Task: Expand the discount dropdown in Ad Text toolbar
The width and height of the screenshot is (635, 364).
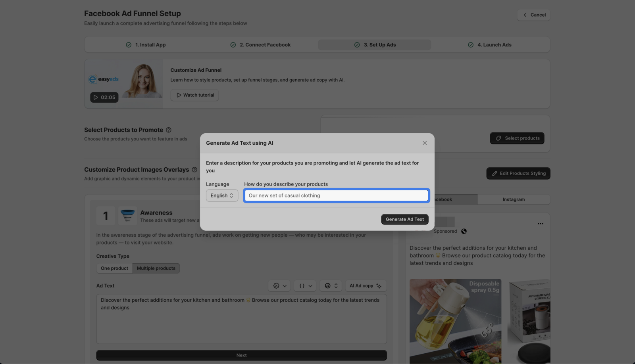Action: click(285, 285)
